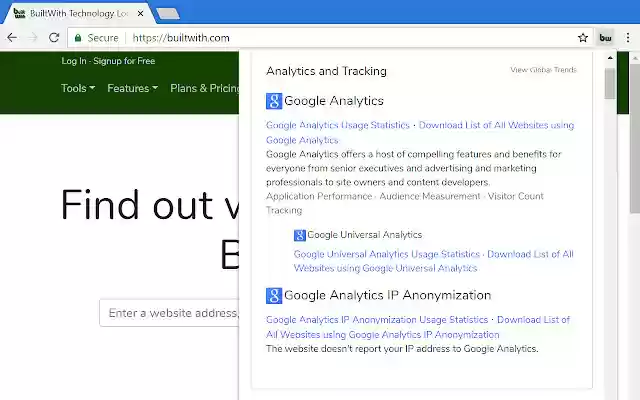Open Chrome three-dot menu
The image size is (640, 400).
click(628, 38)
